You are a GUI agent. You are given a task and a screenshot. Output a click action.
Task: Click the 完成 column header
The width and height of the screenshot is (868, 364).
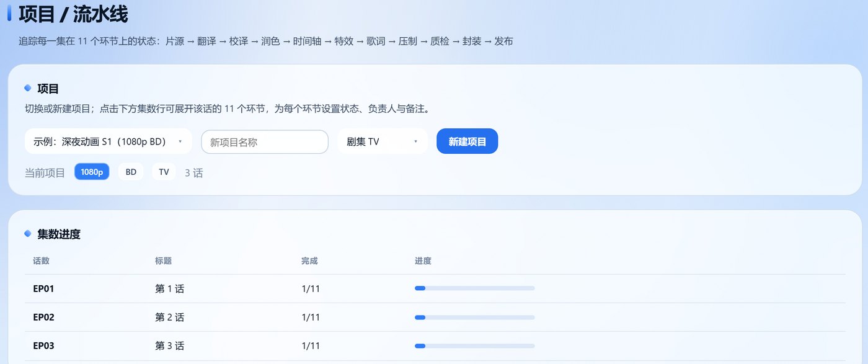(x=309, y=261)
